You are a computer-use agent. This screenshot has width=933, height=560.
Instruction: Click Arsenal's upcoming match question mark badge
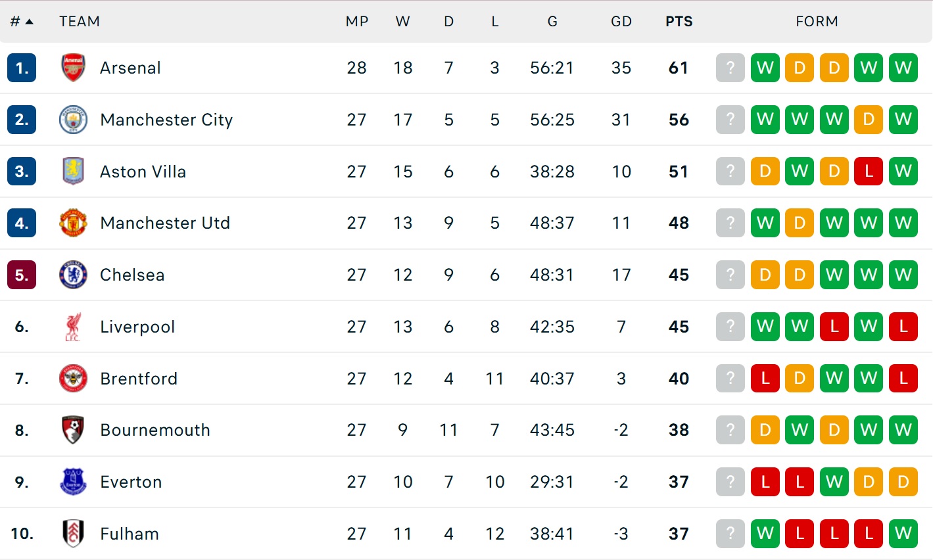730,68
